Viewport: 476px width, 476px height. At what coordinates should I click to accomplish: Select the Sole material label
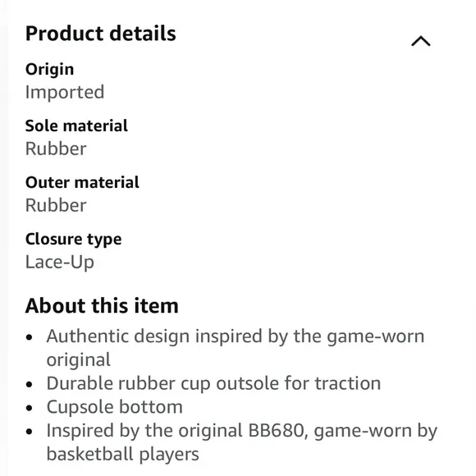(x=76, y=126)
